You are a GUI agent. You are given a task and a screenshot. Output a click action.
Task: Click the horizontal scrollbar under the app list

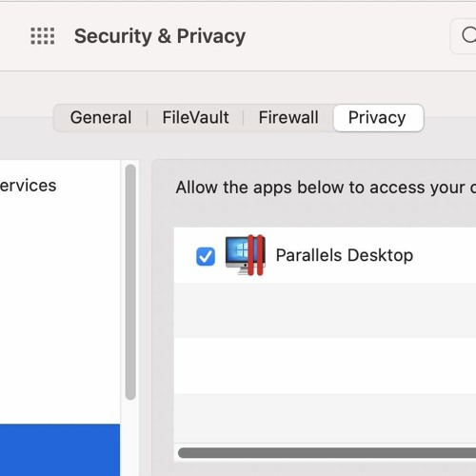[327, 453]
